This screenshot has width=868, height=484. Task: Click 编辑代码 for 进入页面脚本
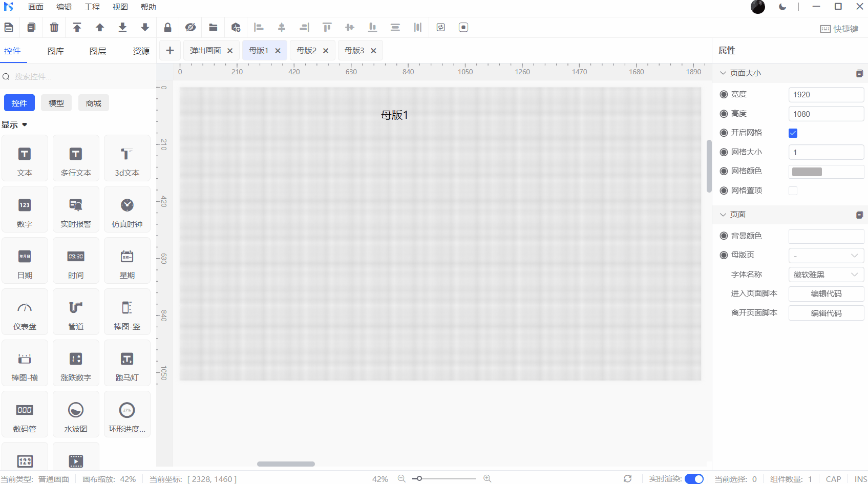click(x=825, y=294)
